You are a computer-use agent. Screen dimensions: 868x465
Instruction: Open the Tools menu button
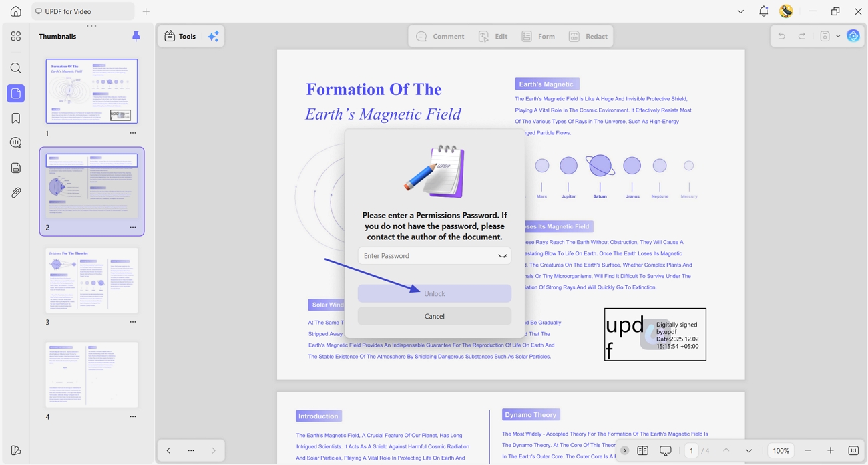pyautogui.click(x=180, y=37)
